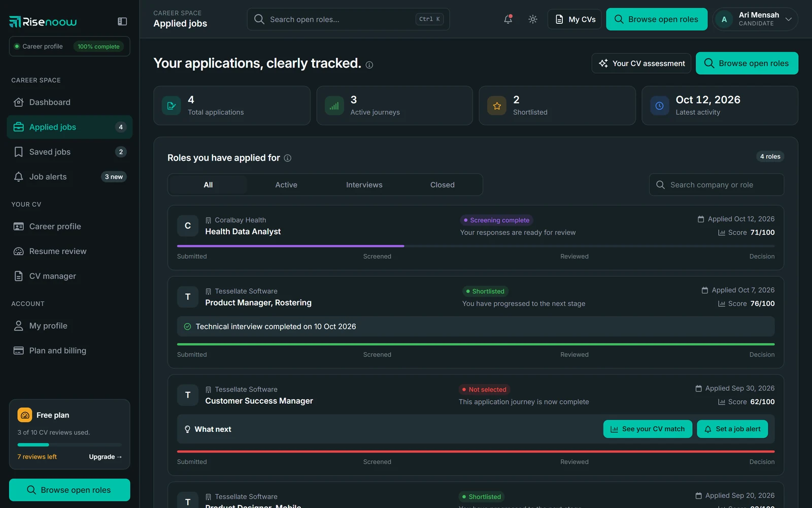Click the Total applications card icon

pos(172,106)
